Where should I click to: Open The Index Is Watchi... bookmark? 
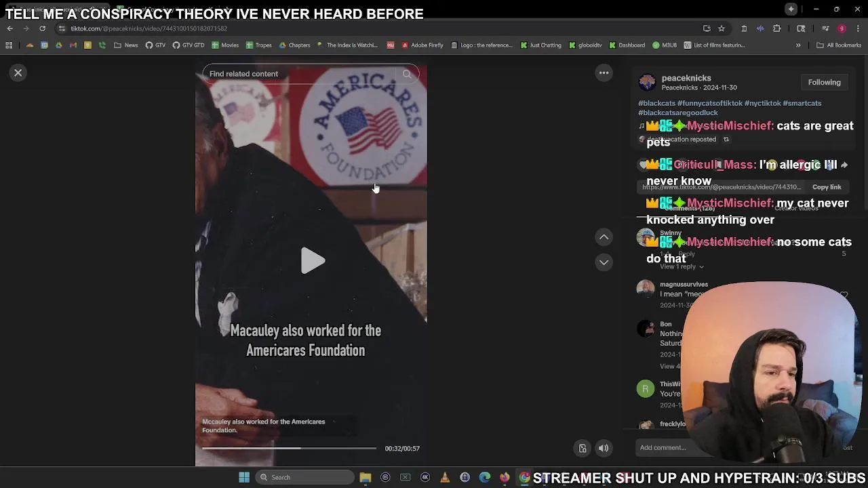[347, 45]
